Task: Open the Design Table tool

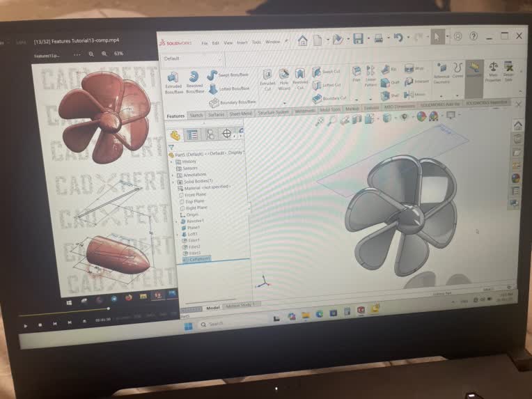Action: click(508, 71)
